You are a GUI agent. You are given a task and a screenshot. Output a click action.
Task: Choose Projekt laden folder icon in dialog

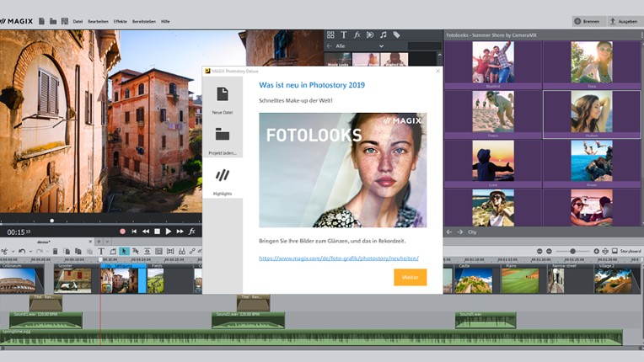223,134
